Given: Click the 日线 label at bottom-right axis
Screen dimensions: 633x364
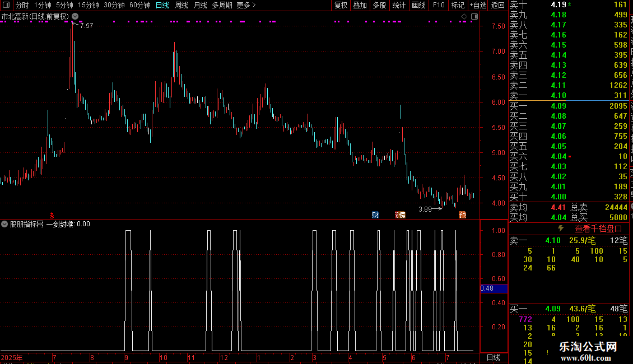Looking at the screenshot, I should (x=494, y=357).
